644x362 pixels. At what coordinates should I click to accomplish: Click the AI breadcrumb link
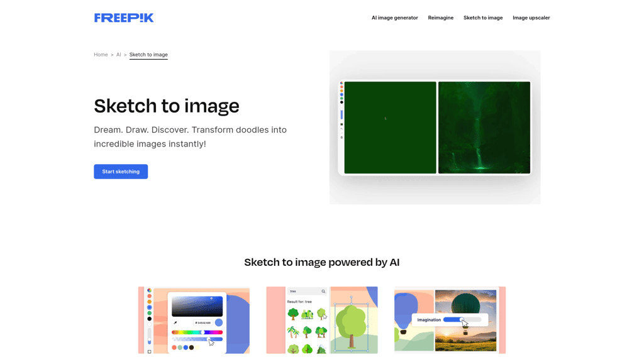118,55
